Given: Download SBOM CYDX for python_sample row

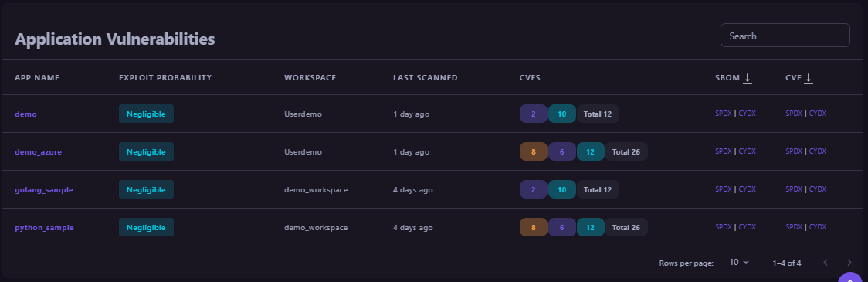Looking at the screenshot, I should pos(747,227).
